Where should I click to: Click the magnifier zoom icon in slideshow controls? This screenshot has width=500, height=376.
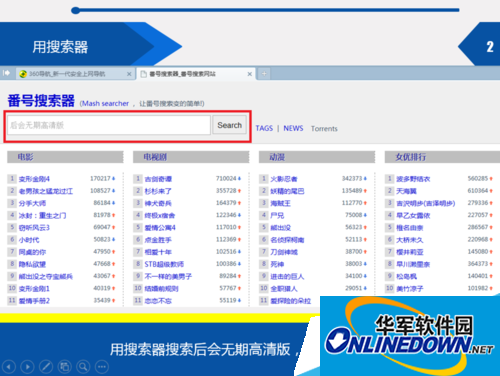coord(83,367)
